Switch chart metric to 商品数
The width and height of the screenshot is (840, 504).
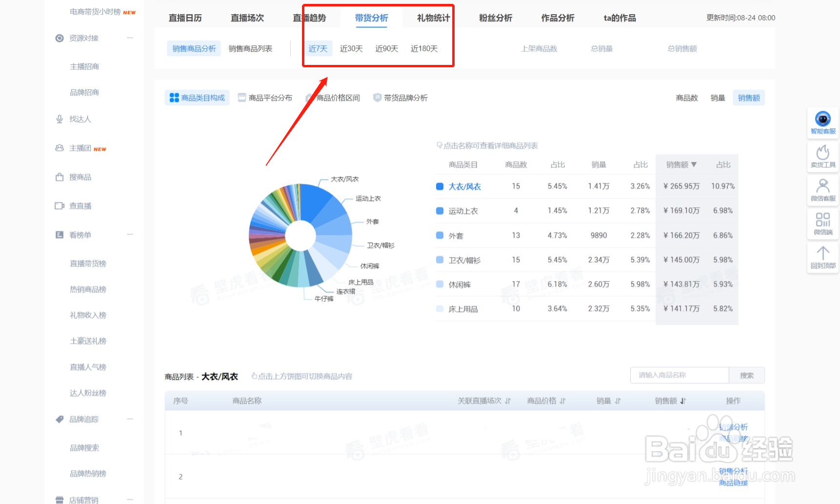pos(686,97)
